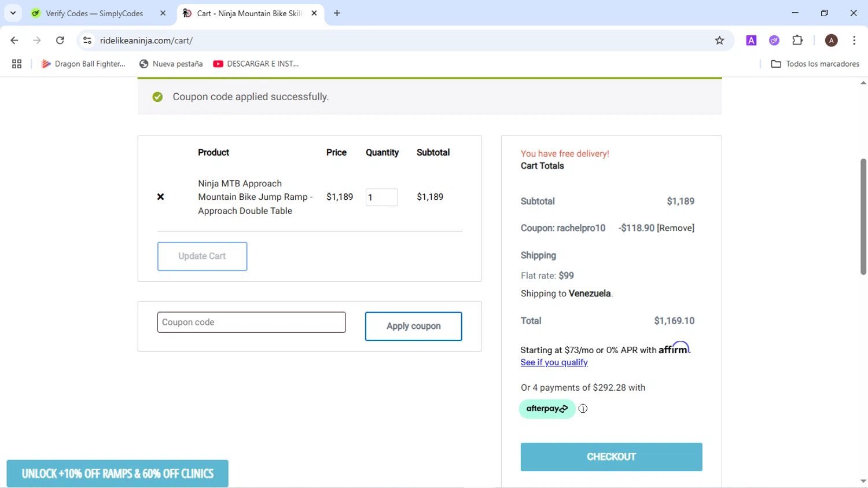Click the Update Cart button

pos(202,256)
